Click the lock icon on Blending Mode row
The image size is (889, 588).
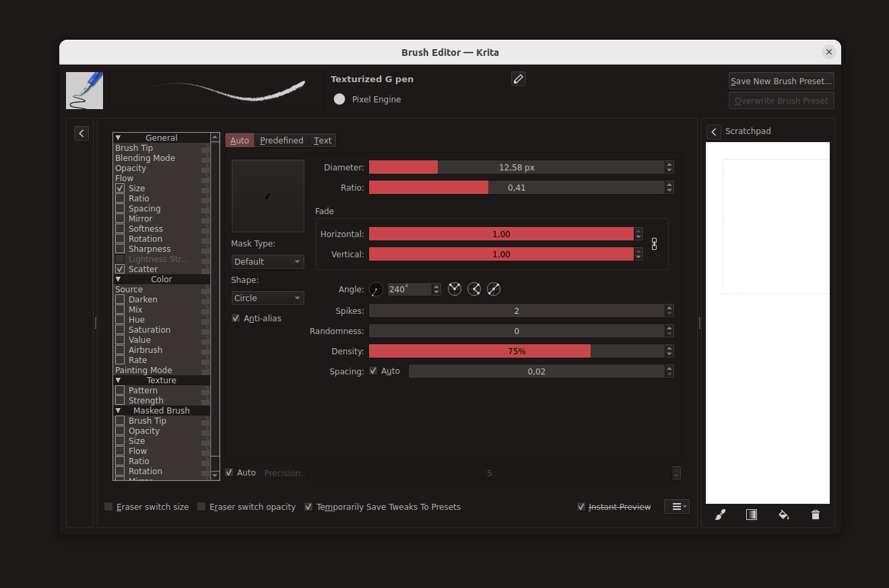[205, 158]
